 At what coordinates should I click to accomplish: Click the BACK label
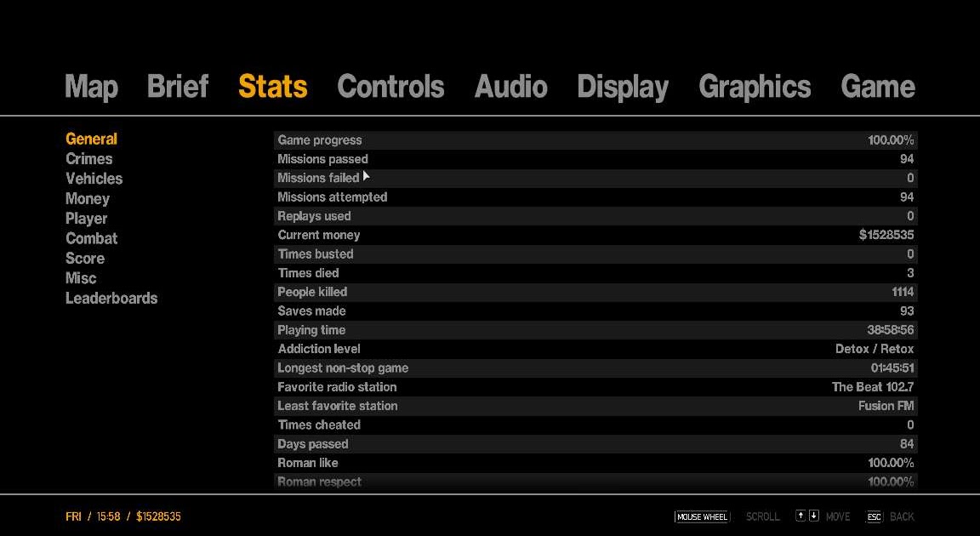pyautogui.click(x=902, y=516)
